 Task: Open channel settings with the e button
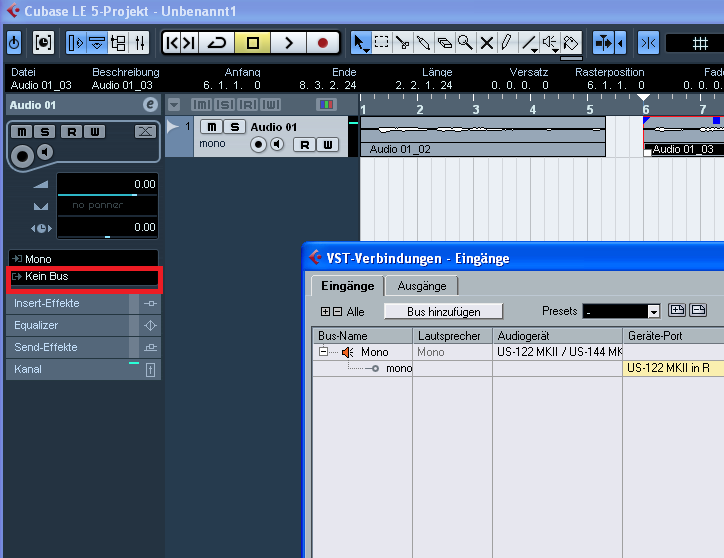(150, 105)
